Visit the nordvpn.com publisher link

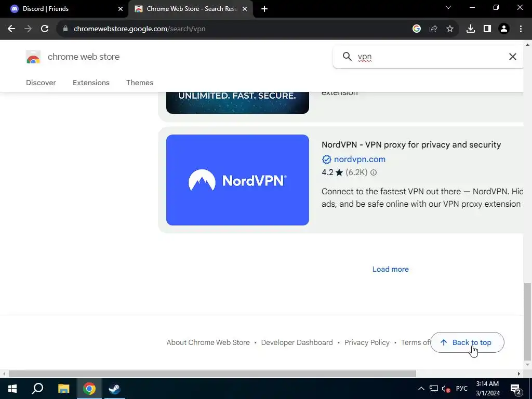360,159
